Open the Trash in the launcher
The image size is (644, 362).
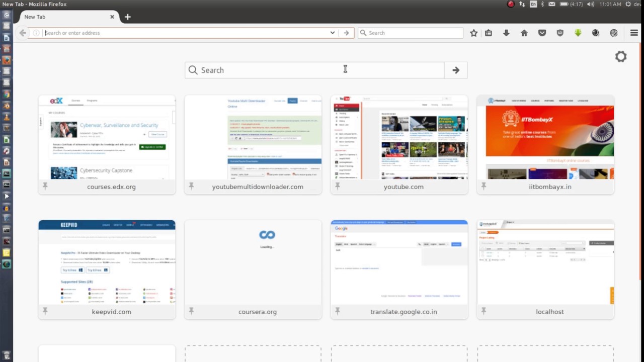click(x=7, y=355)
